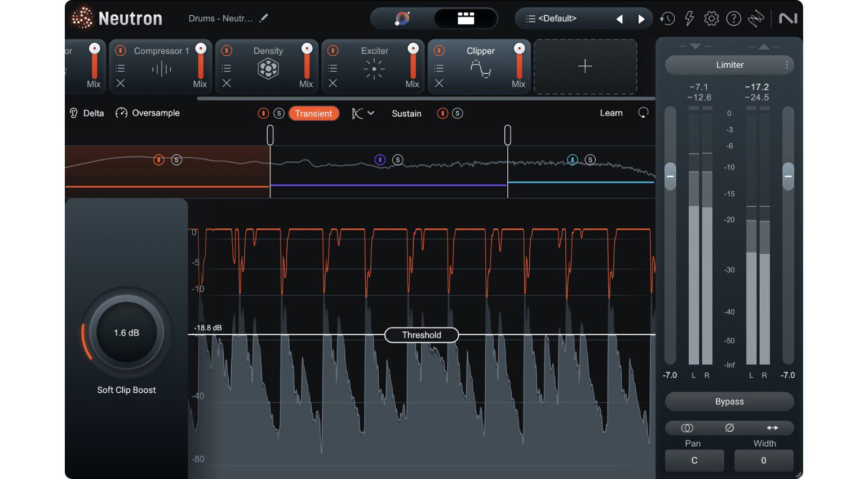Viewport: 868px width, 479px height.
Task: Click the Exciter module sparkle icon
Action: [374, 68]
